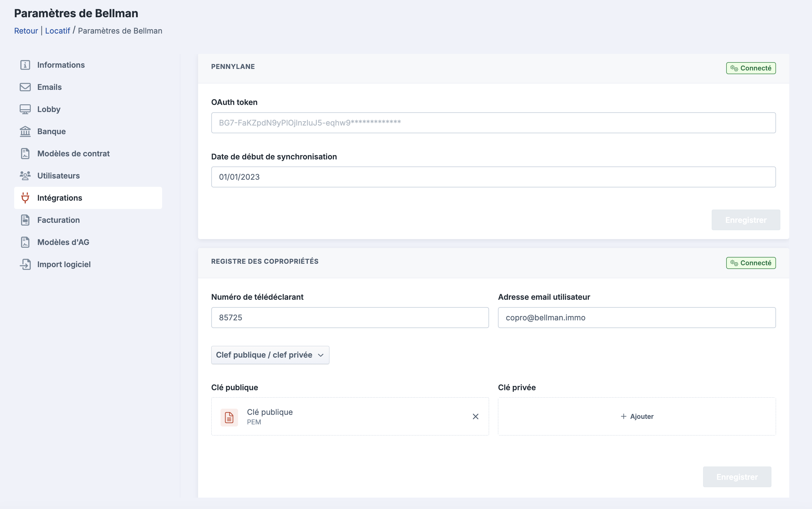Go to the Lobby settings
812x509 pixels.
(88, 110)
